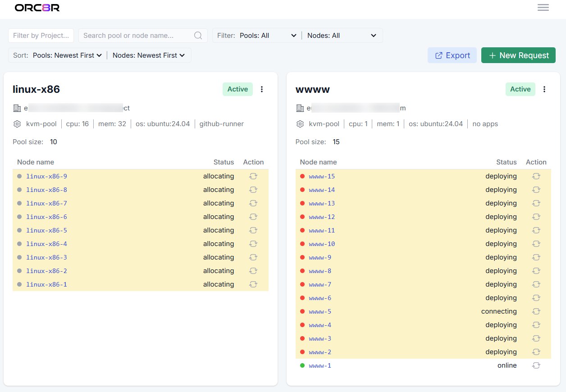Refresh node linux-x86-7

pos(253,203)
